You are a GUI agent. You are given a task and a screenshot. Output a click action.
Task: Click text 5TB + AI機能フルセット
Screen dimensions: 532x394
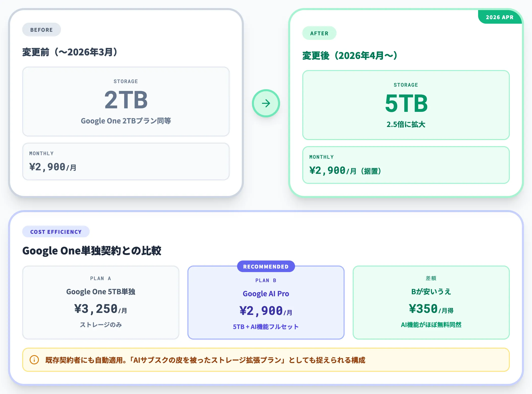pos(266,327)
